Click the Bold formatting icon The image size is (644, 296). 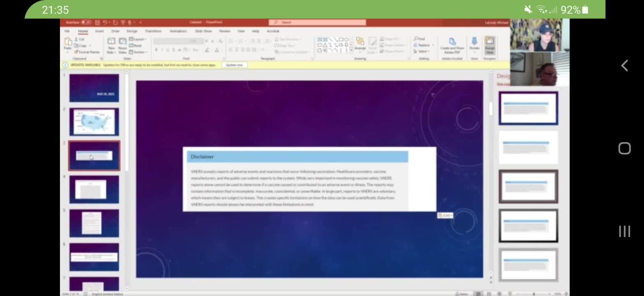click(x=156, y=50)
